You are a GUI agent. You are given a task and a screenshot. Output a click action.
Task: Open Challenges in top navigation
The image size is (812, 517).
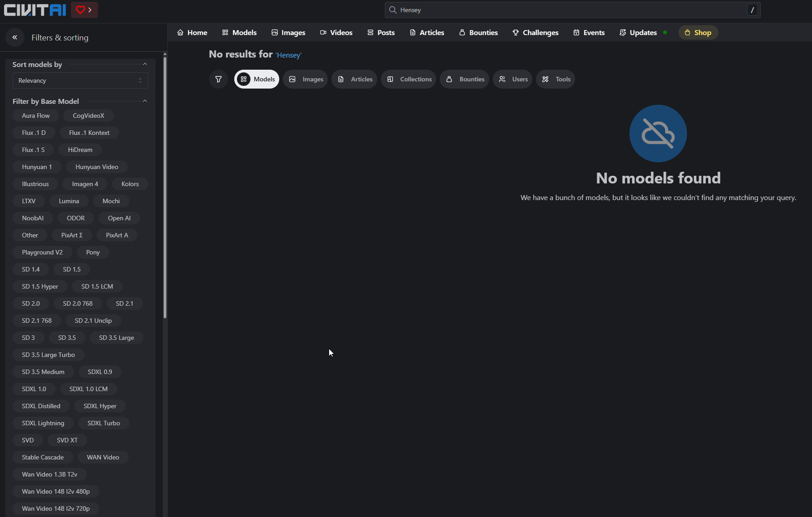(535, 32)
